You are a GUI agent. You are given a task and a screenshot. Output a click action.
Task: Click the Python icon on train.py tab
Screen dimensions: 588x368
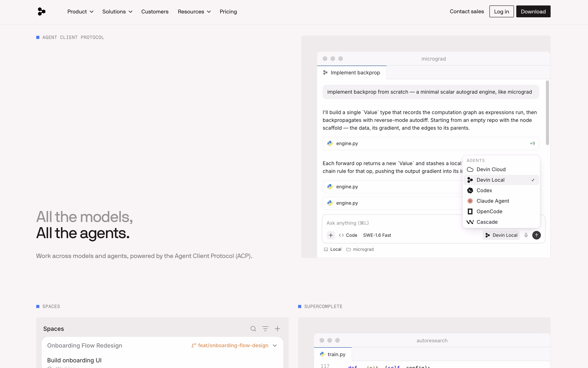coord(322,354)
